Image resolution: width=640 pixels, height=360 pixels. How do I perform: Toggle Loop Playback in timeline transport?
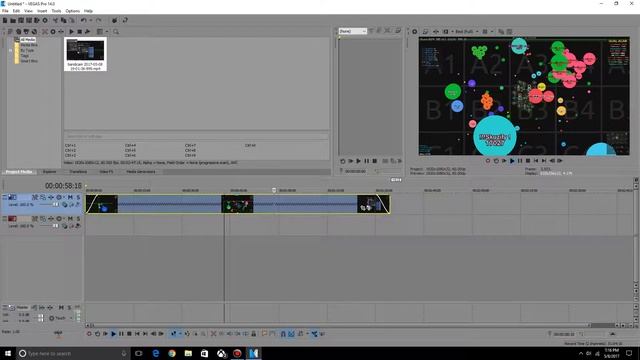97,334
